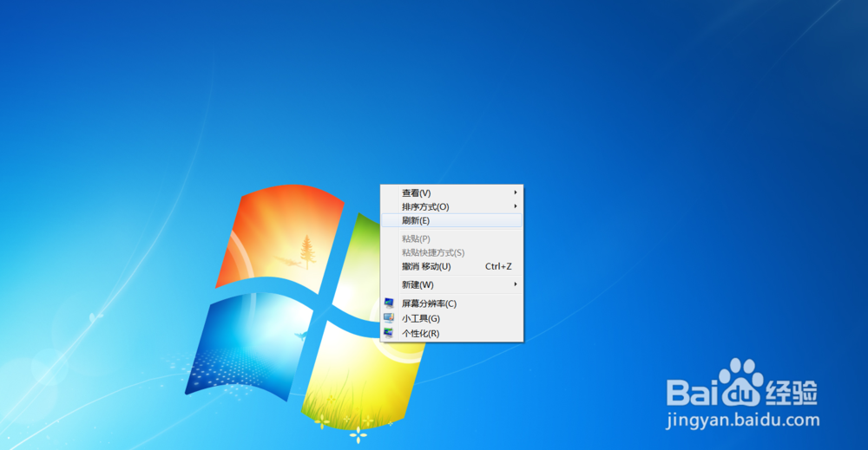
Task: Click the monitor icon beside 屏幕分辨率(C)
Action: click(389, 303)
